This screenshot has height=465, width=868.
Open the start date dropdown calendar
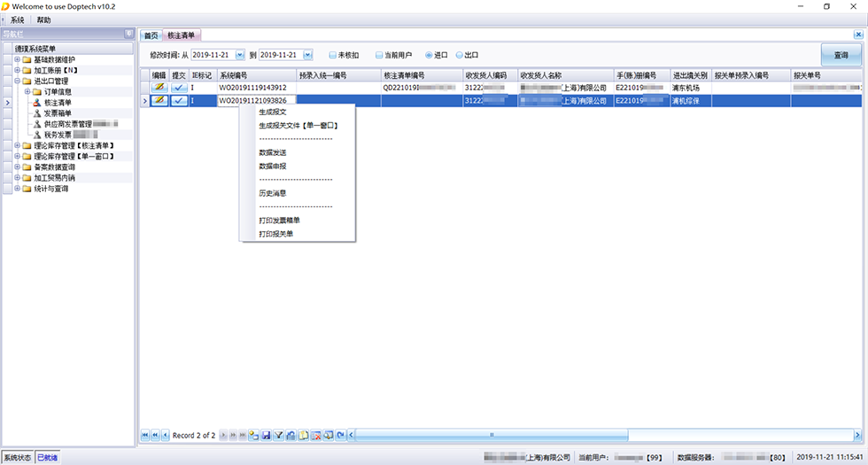point(240,55)
